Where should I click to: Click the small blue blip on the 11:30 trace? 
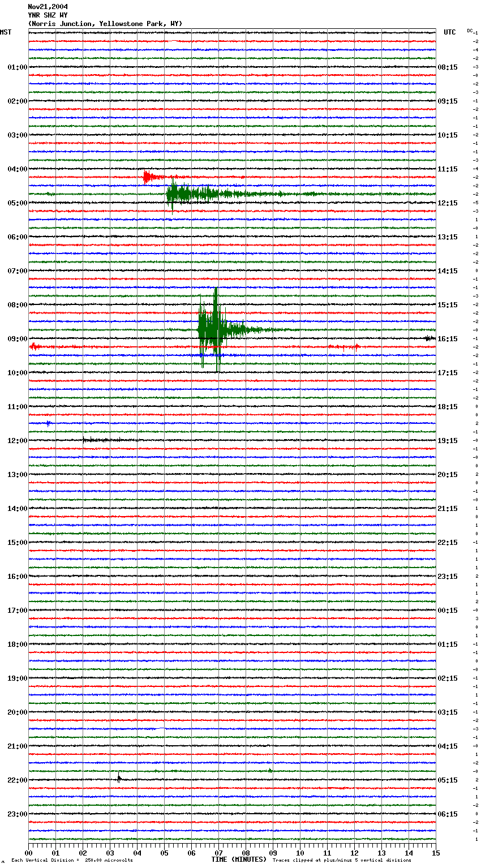[49, 423]
